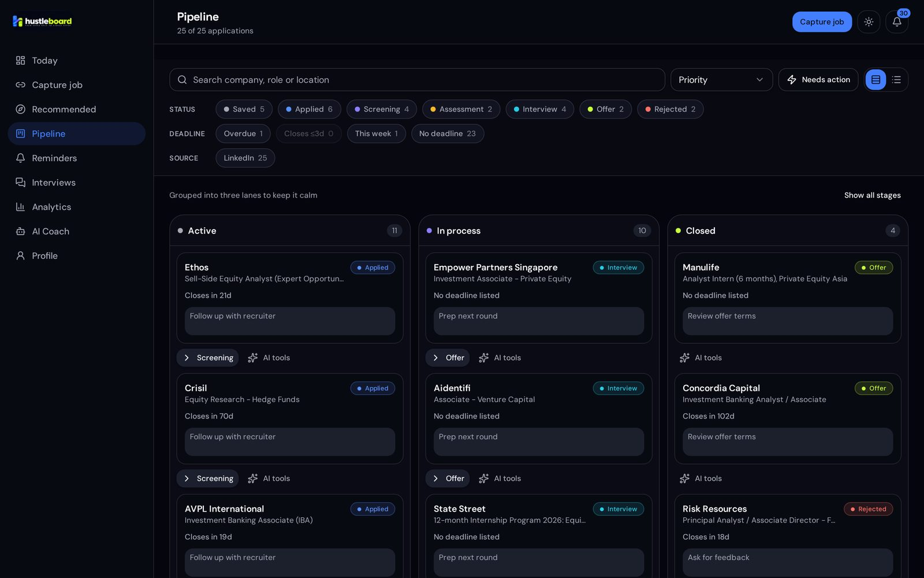This screenshot has width=924, height=578.
Task: Filter by LinkedIn source
Action: point(245,158)
